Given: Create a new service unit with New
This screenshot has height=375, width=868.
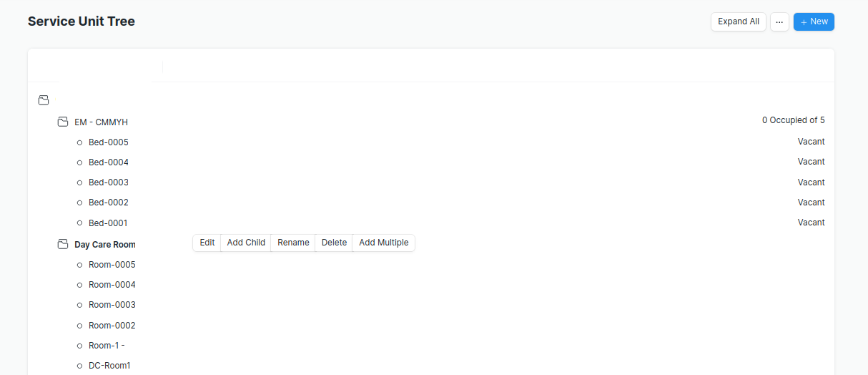Looking at the screenshot, I should (x=814, y=22).
